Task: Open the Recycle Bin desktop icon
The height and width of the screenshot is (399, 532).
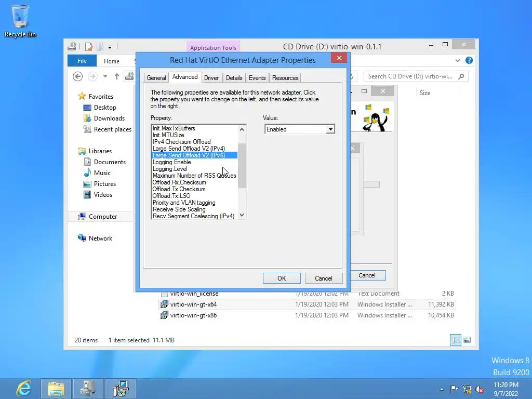Action: (20, 20)
